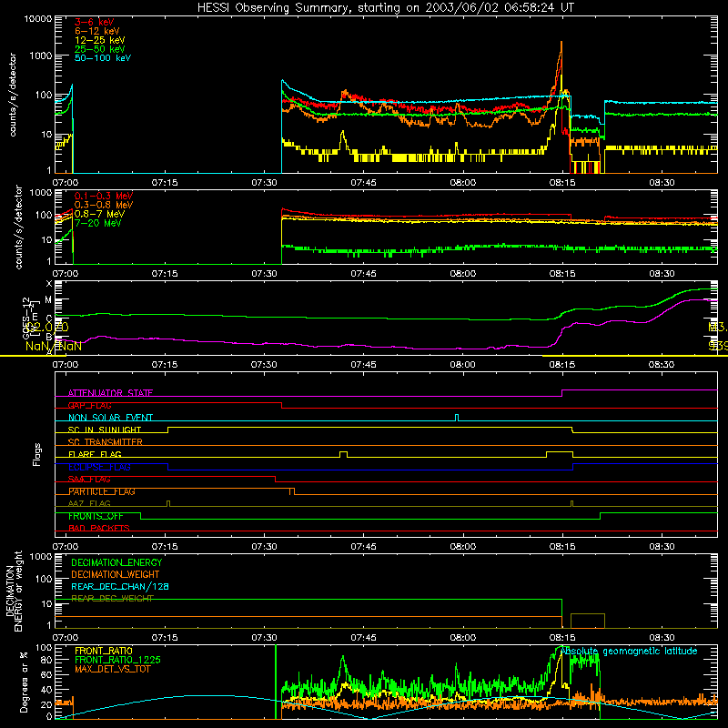The height and width of the screenshot is (728, 728).
Task: Click the PARTICLE_FLAG pulse near 07:34
Action: [x=292, y=491]
